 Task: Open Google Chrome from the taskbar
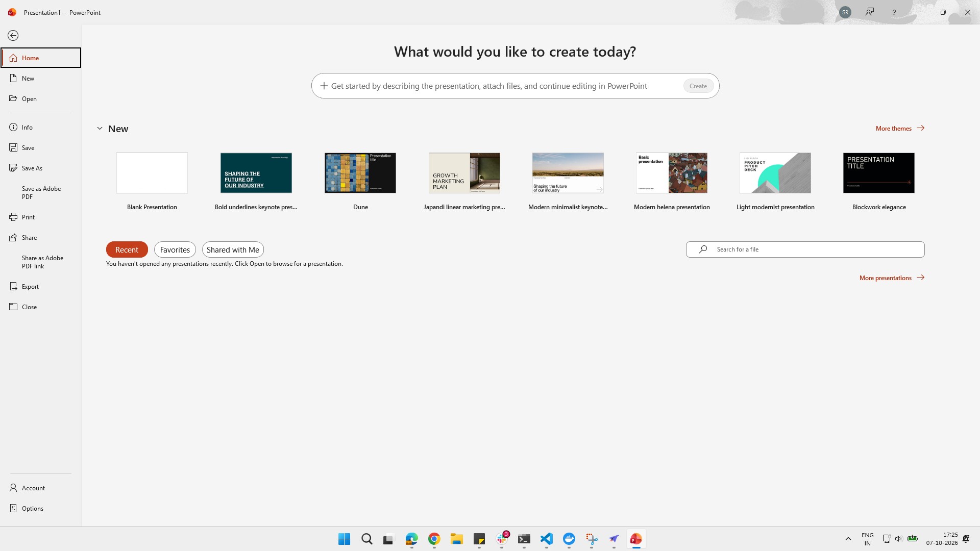434,539
